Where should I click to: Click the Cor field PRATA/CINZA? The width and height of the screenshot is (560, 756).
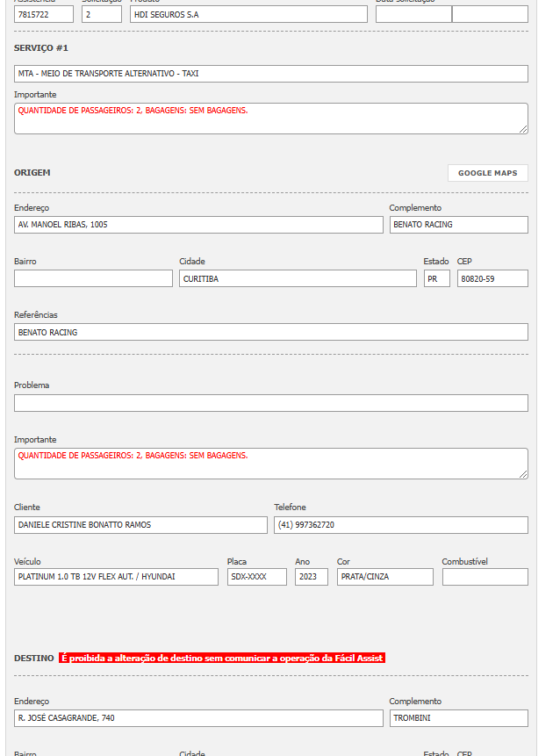(385, 577)
